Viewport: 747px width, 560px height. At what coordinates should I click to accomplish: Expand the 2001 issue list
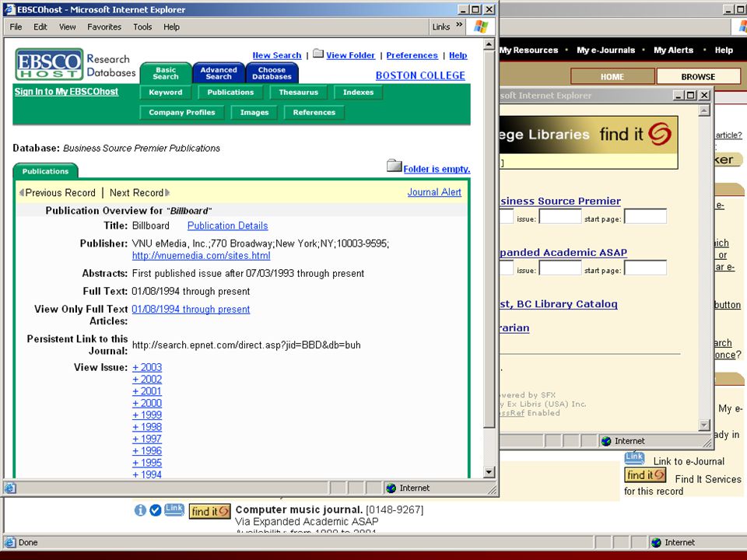click(147, 391)
